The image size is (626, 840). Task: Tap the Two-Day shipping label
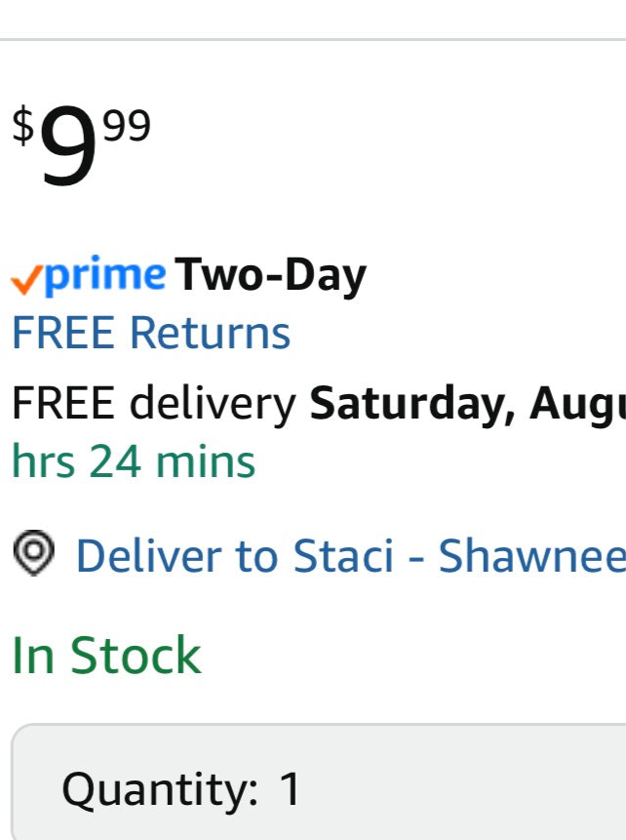coord(270,276)
